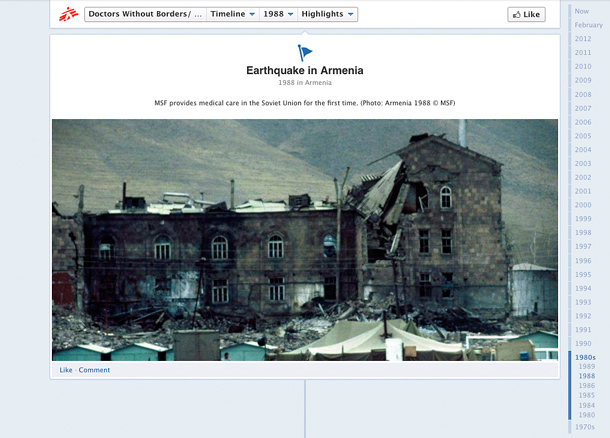The width and height of the screenshot is (610, 438).
Task: Open the 1988 year dropdown
Action: (x=279, y=14)
